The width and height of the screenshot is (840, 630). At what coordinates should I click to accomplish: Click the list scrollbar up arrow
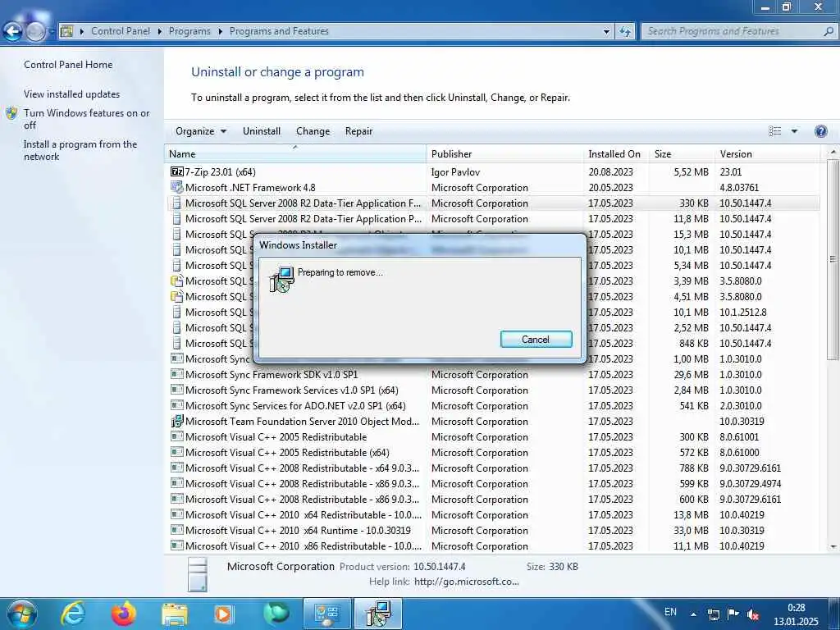[833, 153]
